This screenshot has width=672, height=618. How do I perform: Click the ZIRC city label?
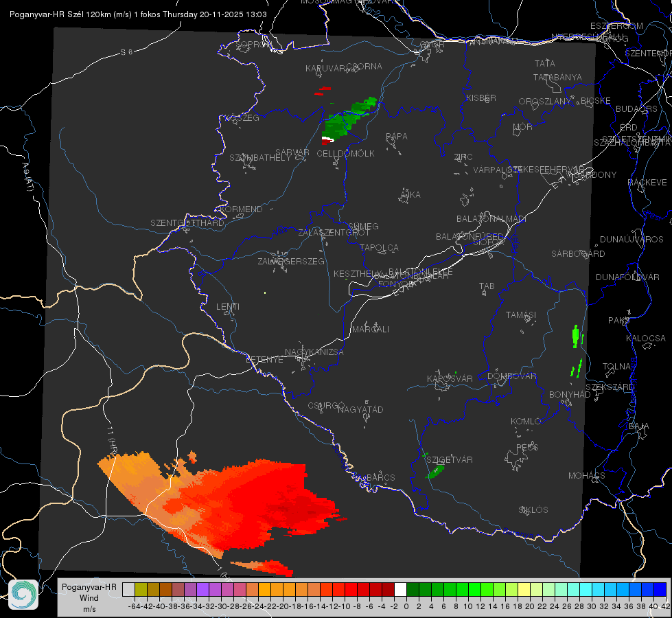[x=463, y=157]
